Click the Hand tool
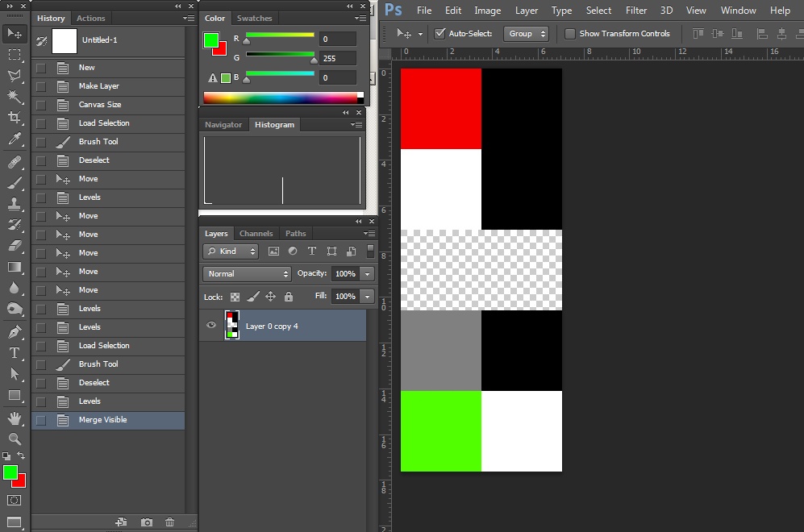 (x=15, y=418)
